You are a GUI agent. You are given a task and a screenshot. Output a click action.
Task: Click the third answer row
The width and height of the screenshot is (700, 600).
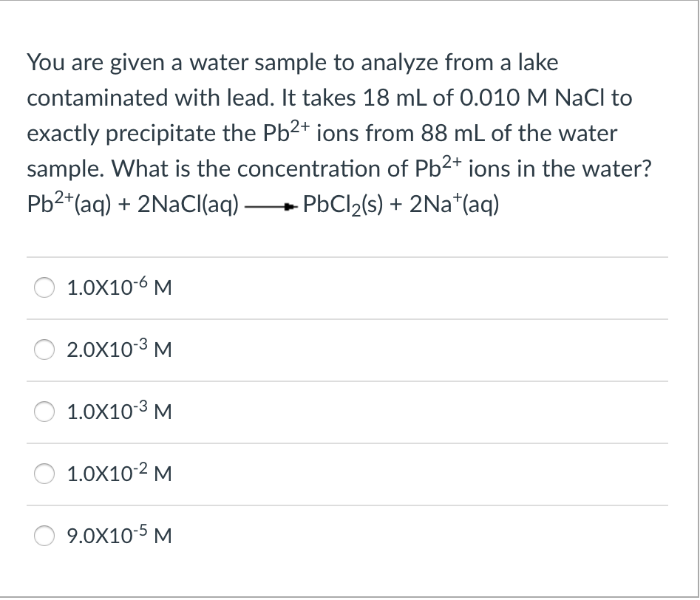coord(347,412)
